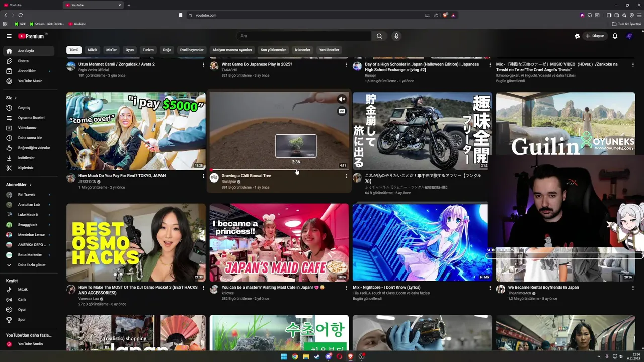Open the Riri Travels subscription
The height and width of the screenshot is (362, 644).
[x=29, y=195]
